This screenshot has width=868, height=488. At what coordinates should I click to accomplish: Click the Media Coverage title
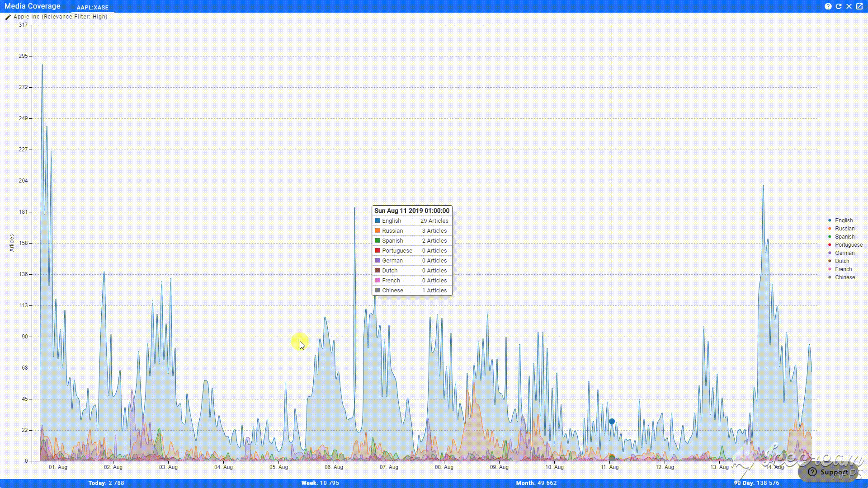32,6
